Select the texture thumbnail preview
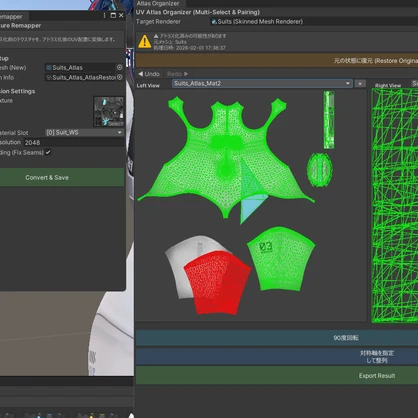The image size is (418, 418). pos(109,112)
